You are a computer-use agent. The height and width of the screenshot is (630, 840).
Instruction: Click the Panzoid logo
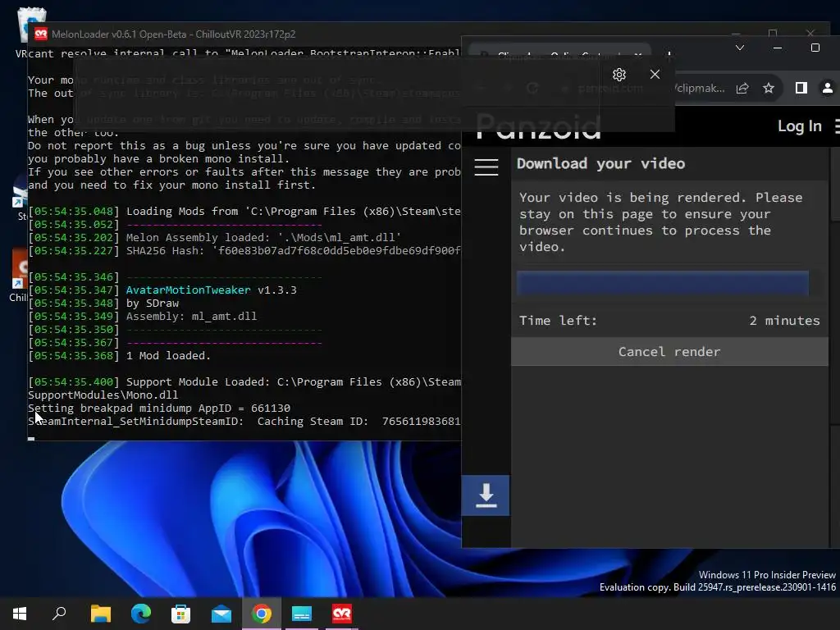538,127
